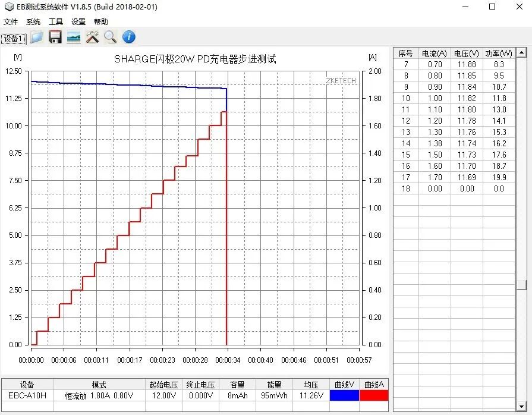Click the [V] axis unit label
This screenshot has width=532, height=415.
point(18,57)
